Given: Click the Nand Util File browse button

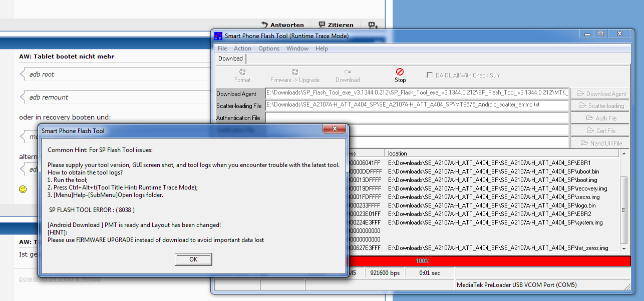Looking at the screenshot, I should click(x=600, y=143).
